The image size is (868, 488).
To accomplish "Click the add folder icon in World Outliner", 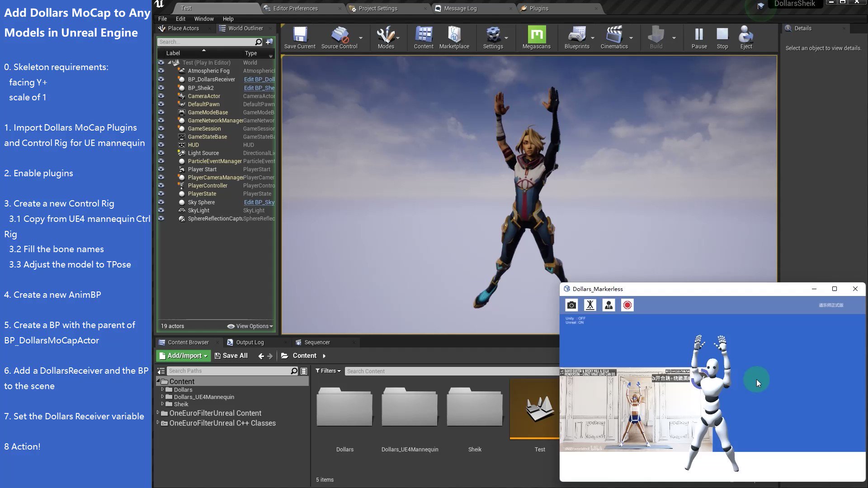I will point(269,42).
